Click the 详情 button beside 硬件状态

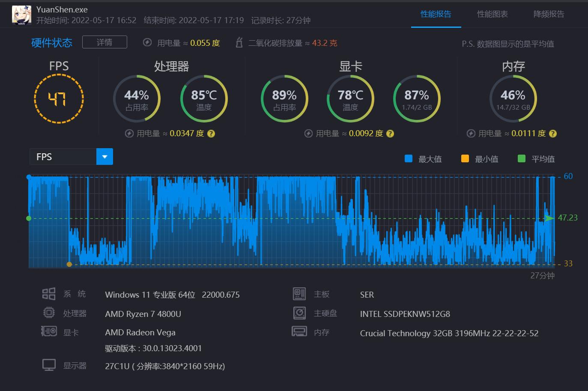pos(104,42)
